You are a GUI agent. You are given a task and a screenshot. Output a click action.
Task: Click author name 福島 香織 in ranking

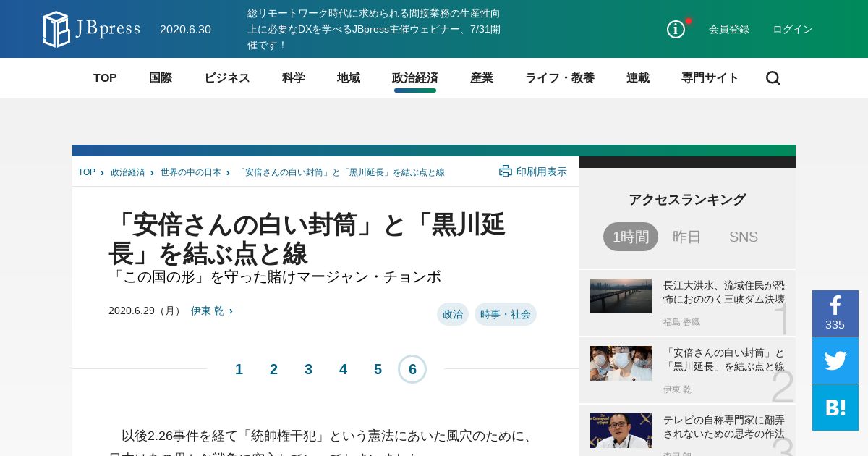click(681, 322)
